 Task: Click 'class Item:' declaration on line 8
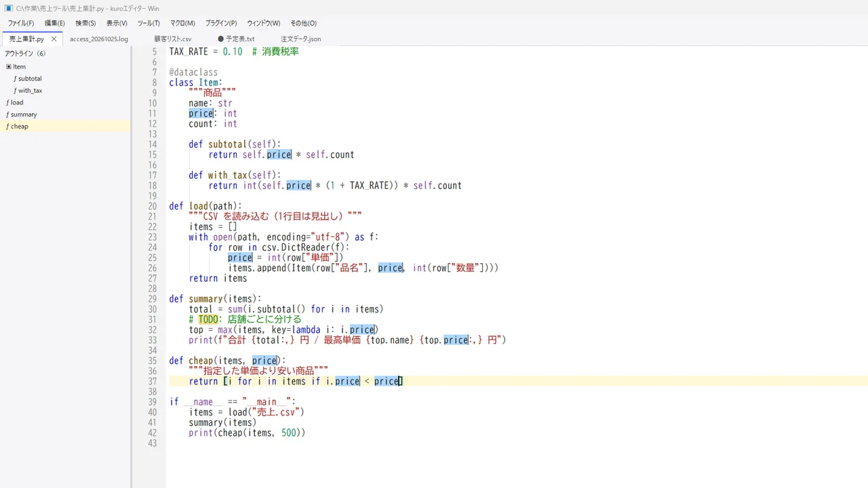[x=196, y=83]
